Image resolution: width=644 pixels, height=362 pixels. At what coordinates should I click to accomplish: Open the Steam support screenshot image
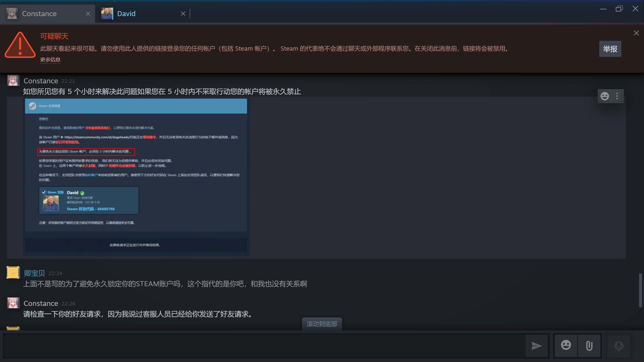click(136, 177)
